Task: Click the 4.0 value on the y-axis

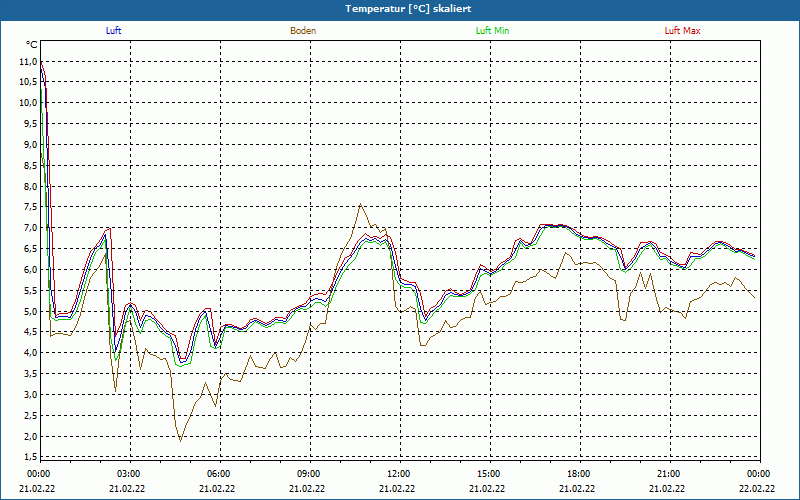Action: click(28, 353)
